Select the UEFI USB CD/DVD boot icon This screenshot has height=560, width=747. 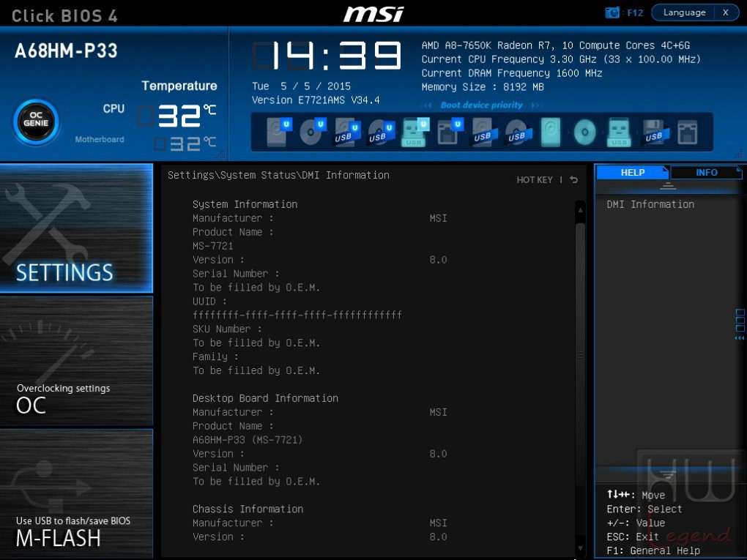pos(381,132)
